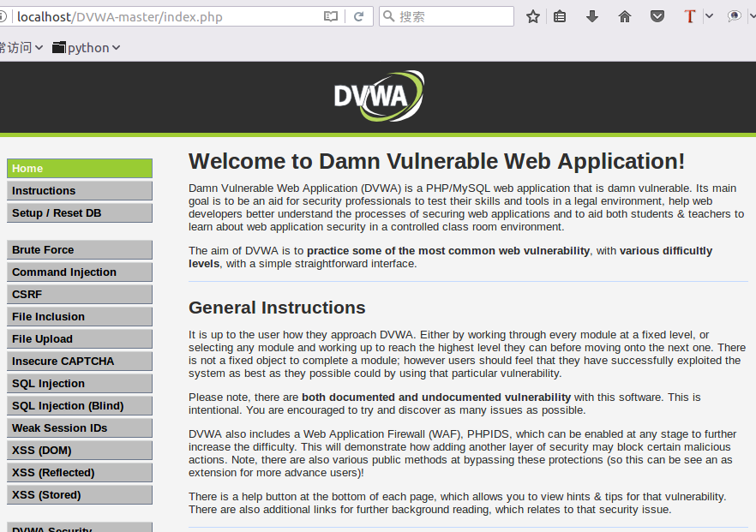Click the General Instructions heading
Image resolution: width=756 pixels, height=532 pixels.
[277, 308]
